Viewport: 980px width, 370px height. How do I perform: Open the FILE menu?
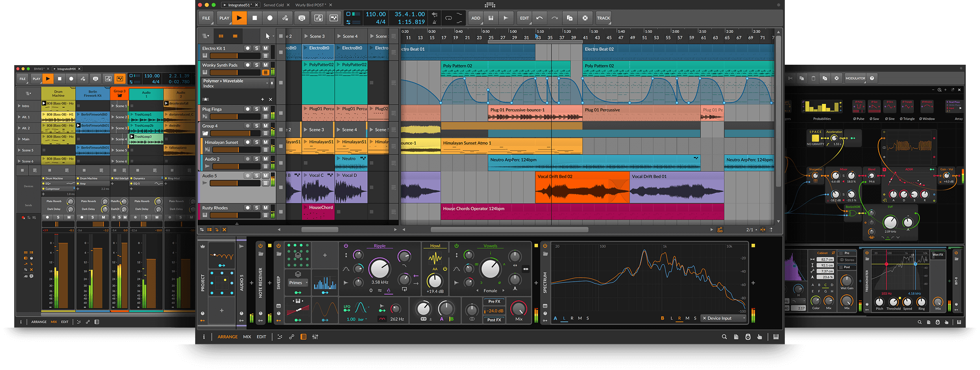206,18
